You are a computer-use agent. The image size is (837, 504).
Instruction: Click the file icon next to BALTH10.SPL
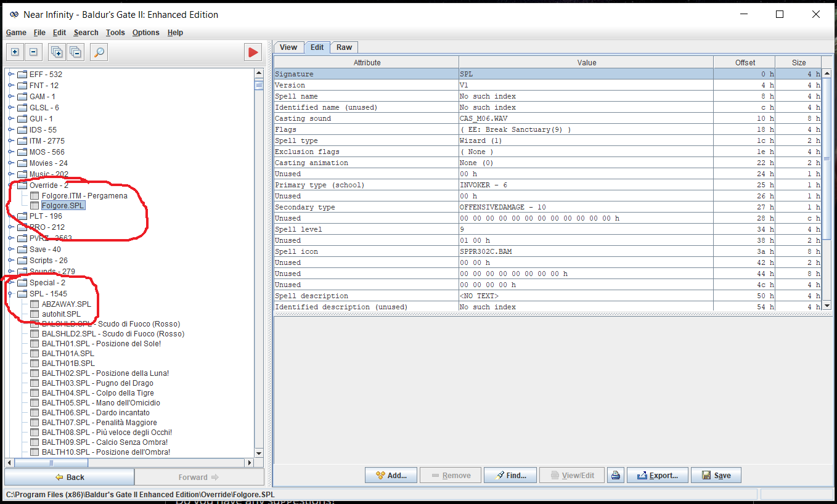click(x=35, y=452)
